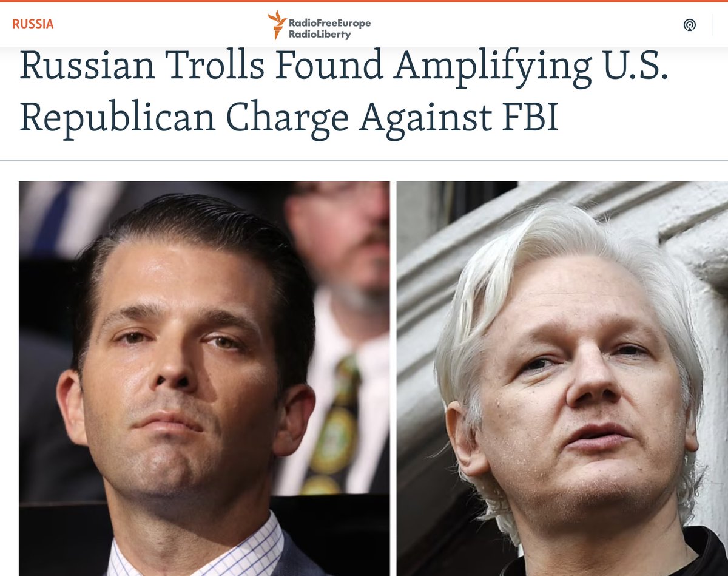Open the left photo of dark-haired man
This screenshot has width=728, height=576.
point(204,378)
